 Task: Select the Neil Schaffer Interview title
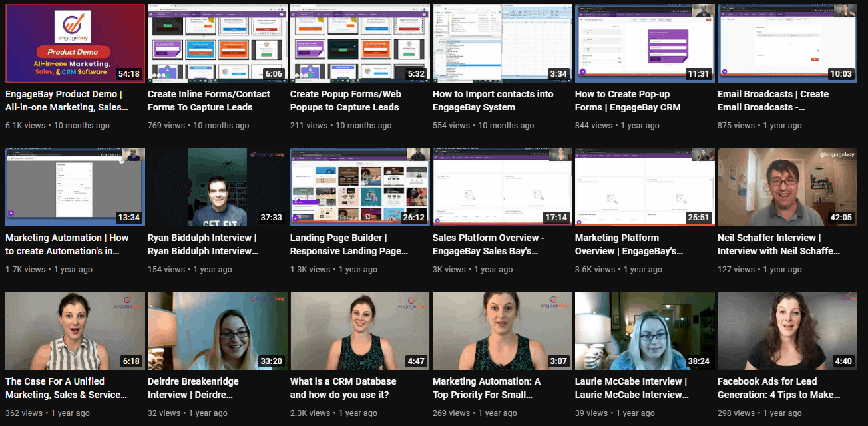pos(785,244)
